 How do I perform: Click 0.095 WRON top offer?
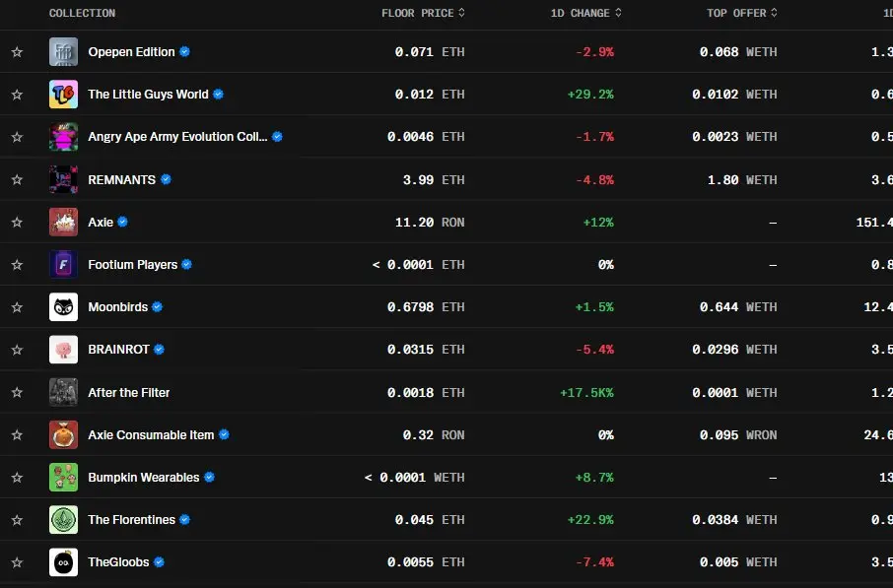tap(738, 435)
